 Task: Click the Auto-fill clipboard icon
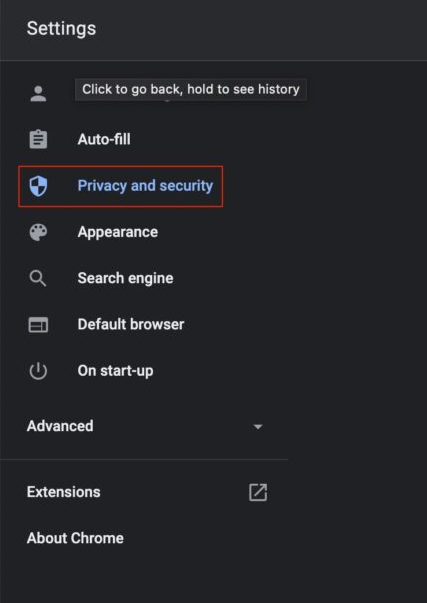point(38,139)
